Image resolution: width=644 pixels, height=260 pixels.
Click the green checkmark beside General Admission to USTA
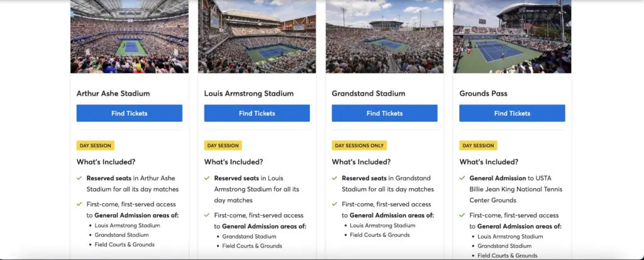coord(462,178)
